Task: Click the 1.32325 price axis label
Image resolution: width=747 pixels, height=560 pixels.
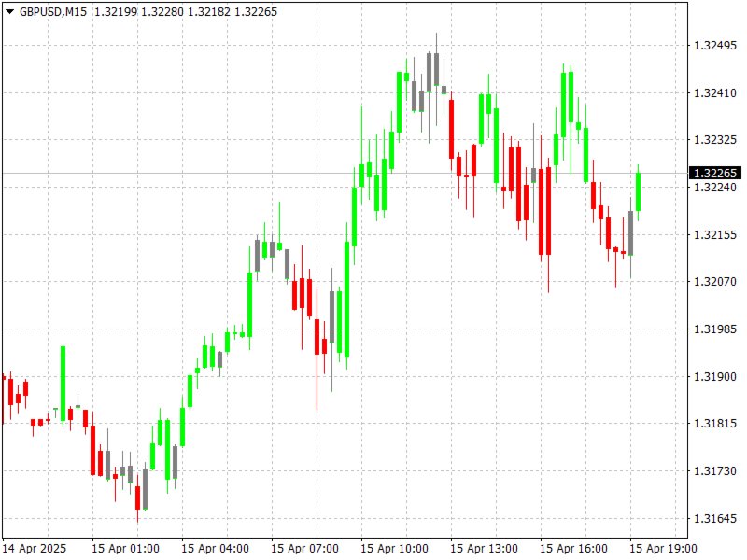Action: click(x=714, y=140)
